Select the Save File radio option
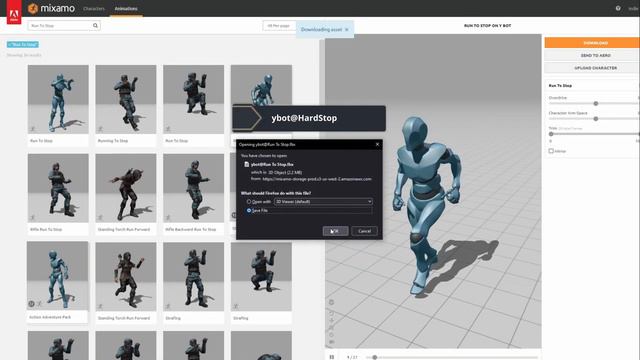This screenshot has height=360, width=640. click(249, 211)
